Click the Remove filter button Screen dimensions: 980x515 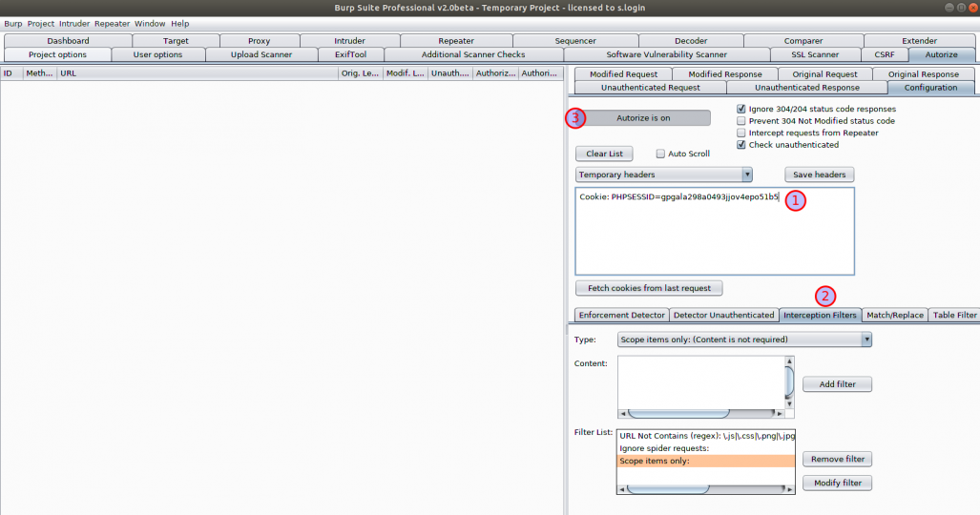click(838, 459)
